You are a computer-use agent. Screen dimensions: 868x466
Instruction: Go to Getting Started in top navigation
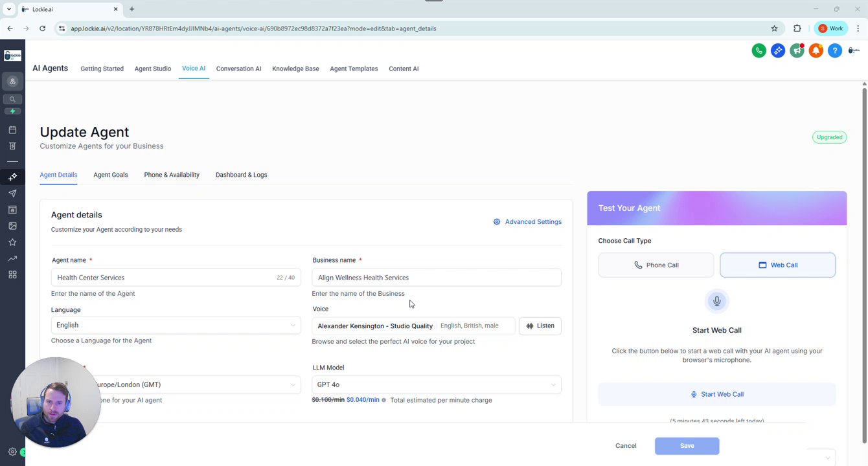pyautogui.click(x=102, y=69)
